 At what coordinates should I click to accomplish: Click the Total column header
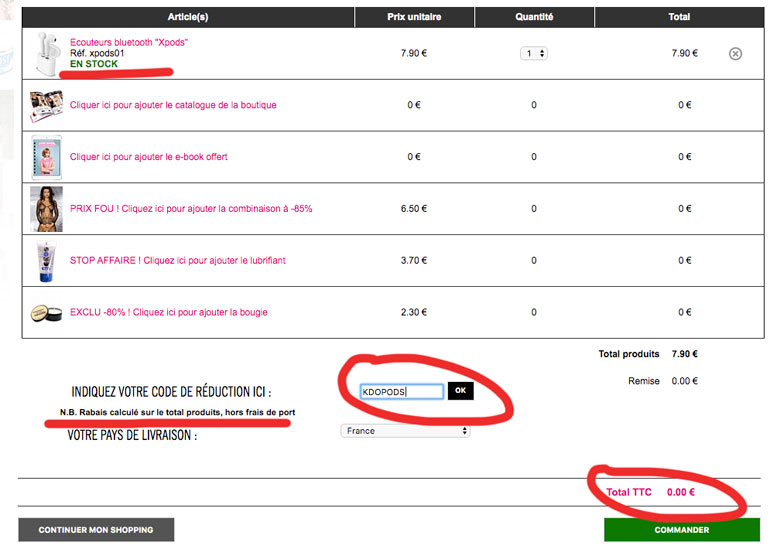679,17
